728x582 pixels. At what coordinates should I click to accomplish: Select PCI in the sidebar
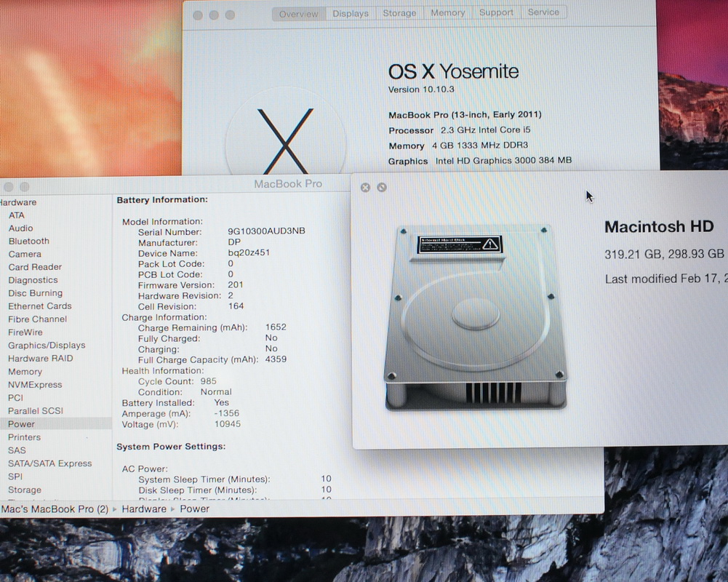[15, 398]
